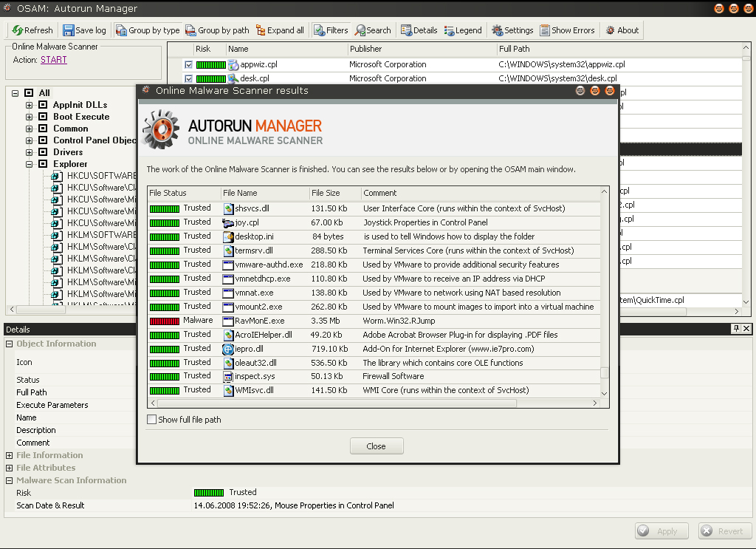Open the Filters toolbar icon
Viewport: 756px width, 549px height.
click(x=320, y=30)
